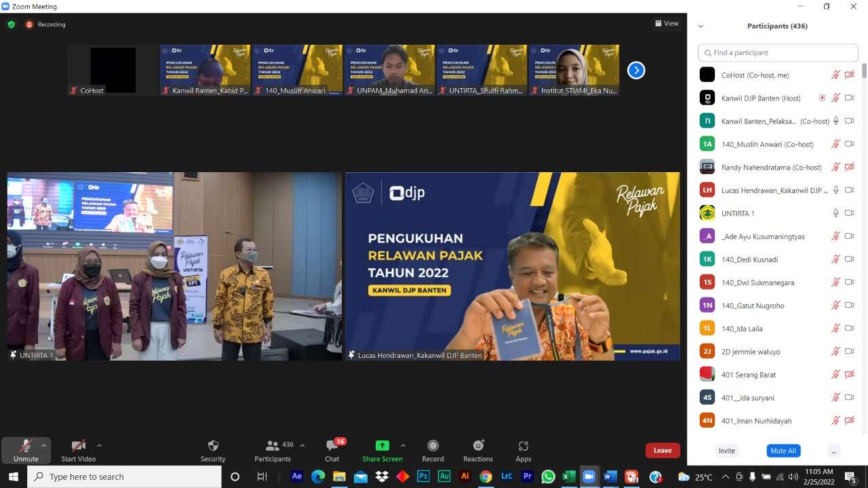Open the Windows notification center
Viewport: 868px width, 488px height.
(x=850, y=476)
